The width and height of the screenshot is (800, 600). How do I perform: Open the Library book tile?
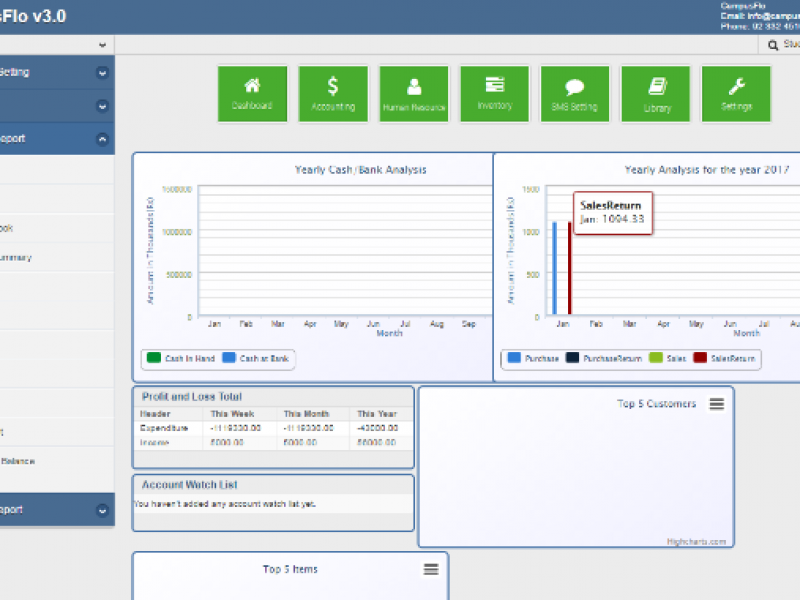(x=656, y=94)
